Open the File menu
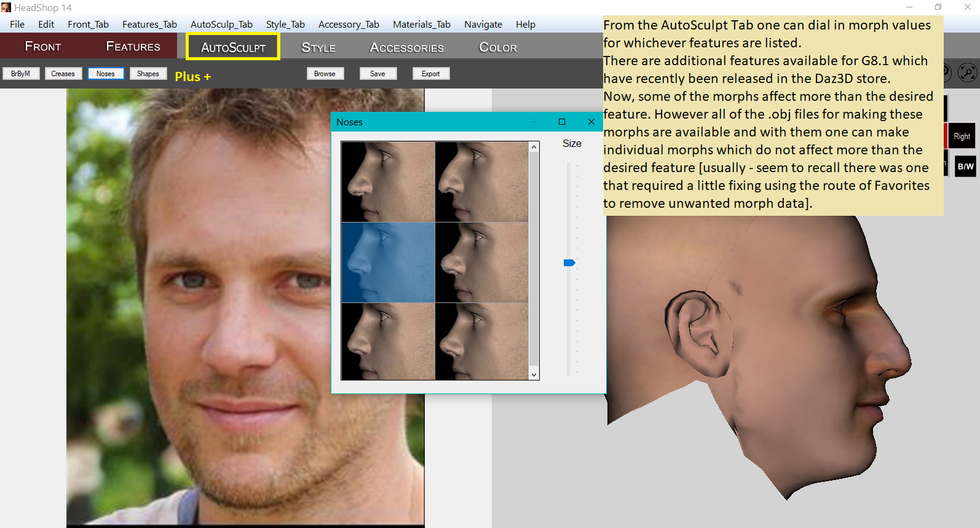This screenshot has width=980, height=528. click(17, 24)
